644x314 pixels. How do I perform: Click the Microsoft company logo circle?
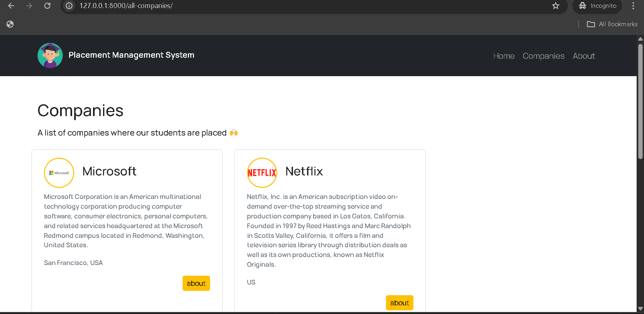pos(59,172)
